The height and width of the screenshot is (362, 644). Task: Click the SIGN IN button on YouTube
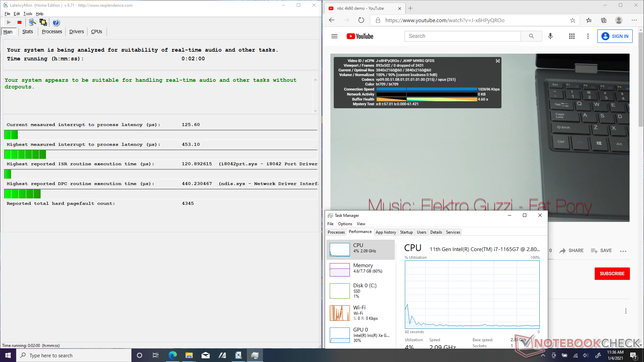click(x=615, y=36)
